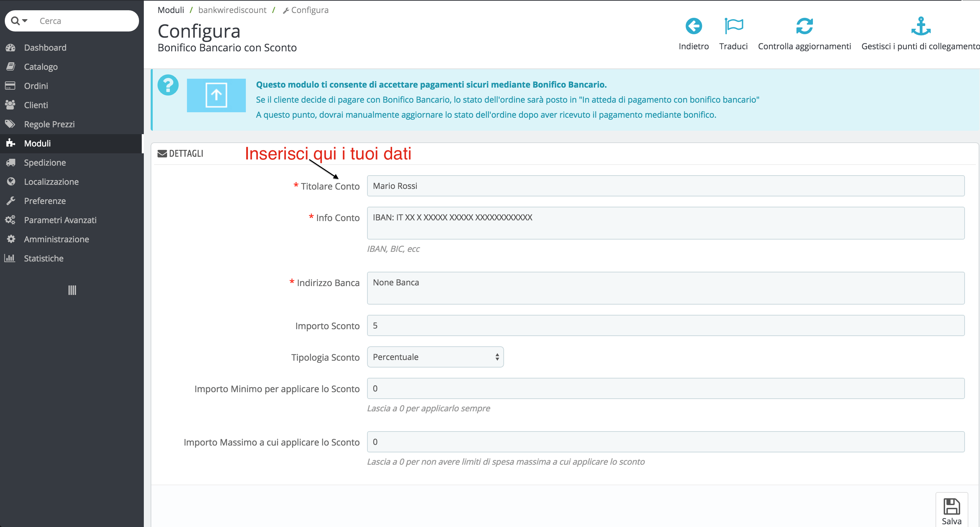980x527 pixels.
Task: Click the Titolare Conto label
Action: (x=330, y=186)
